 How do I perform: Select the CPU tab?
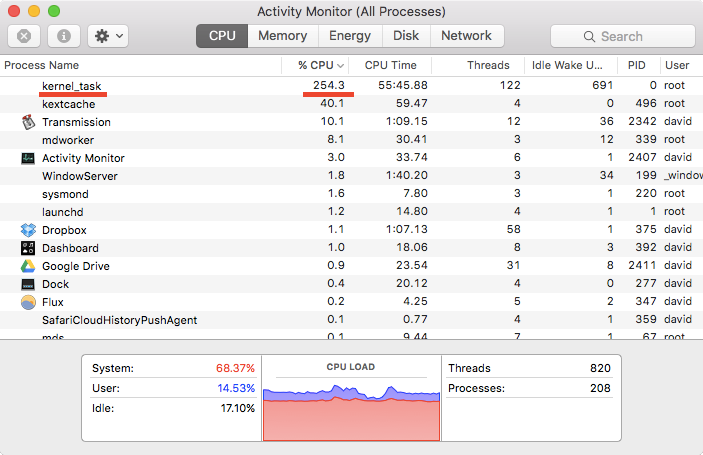[222, 36]
